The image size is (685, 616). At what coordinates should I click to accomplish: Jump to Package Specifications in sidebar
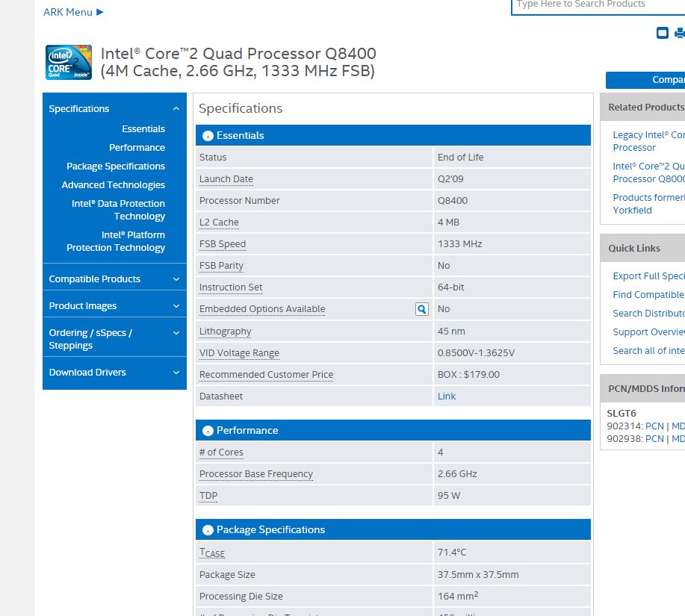pyautogui.click(x=116, y=167)
